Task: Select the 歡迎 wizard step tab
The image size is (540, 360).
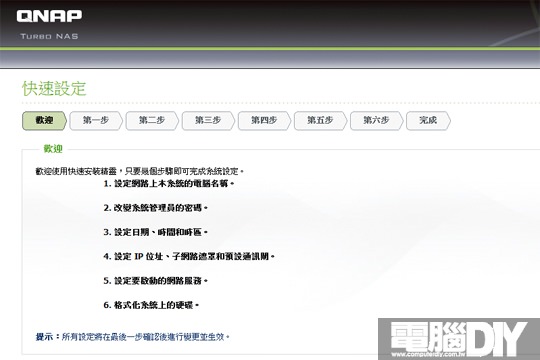Action: pyautogui.click(x=44, y=121)
